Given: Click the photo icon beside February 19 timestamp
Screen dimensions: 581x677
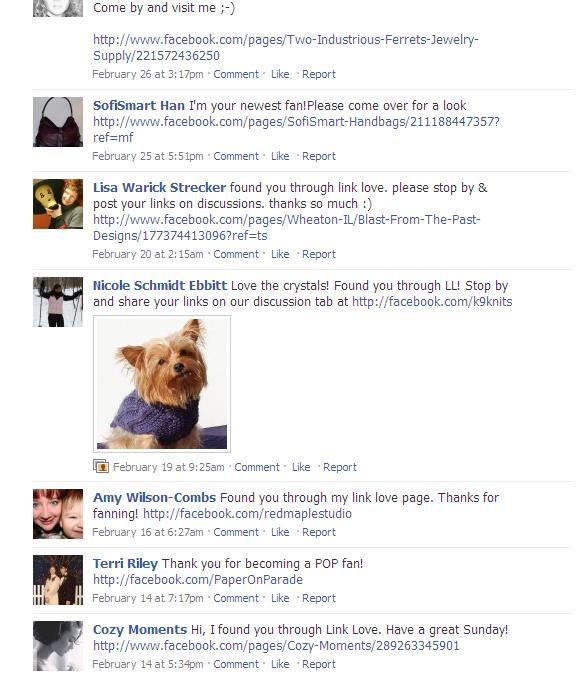Looking at the screenshot, I should pyautogui.click(x=101, y=466).
